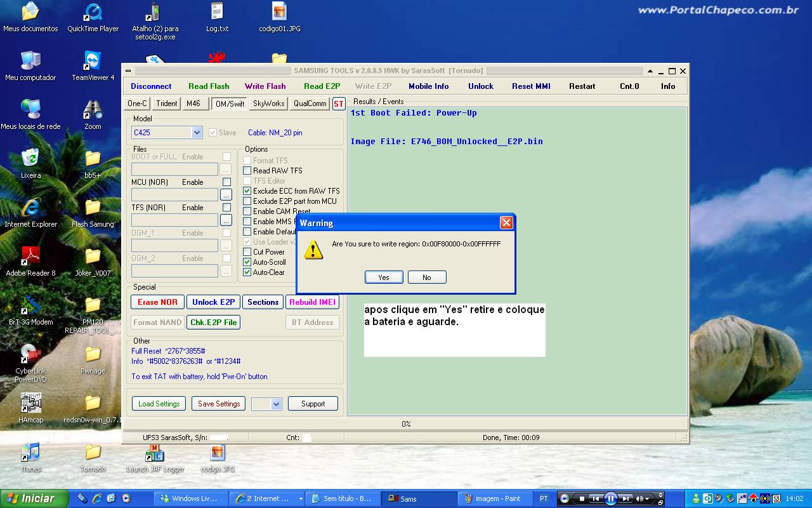This screenshot has width=812, height=508.
Task: Select the Meus documentos desktop folder
Action: [30, 17]
